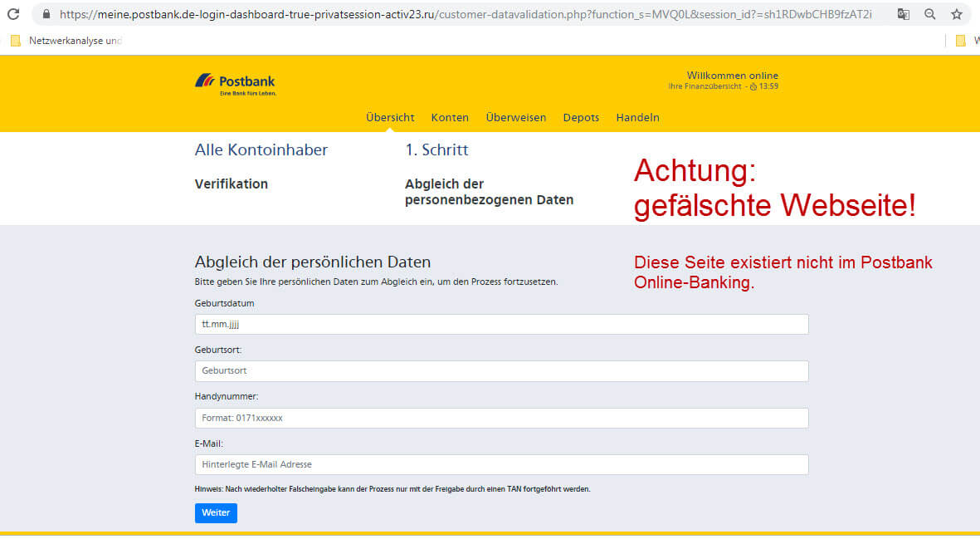Open the Übersicht navigation tab

click(390, 118)
